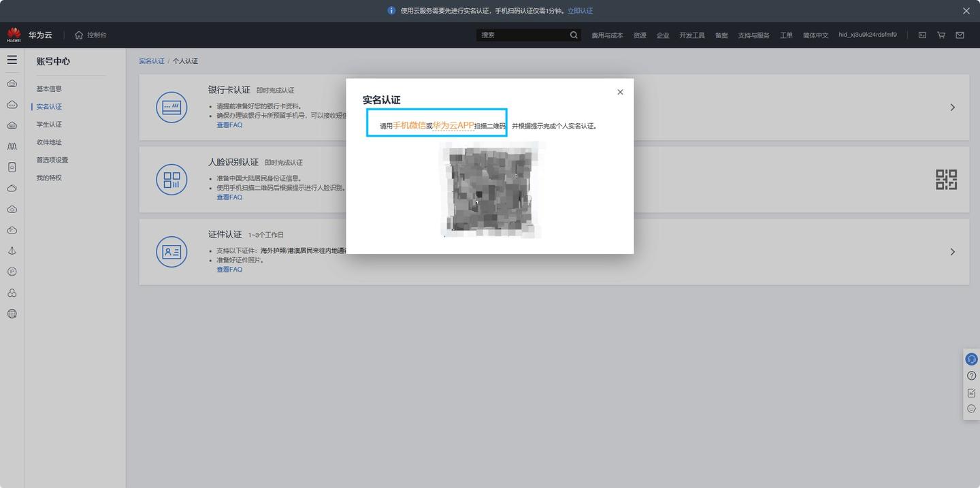Open the 开发工具 menu
The height and width of the screenshot is (488, 980).
pyautogui.click(x=692, y=35)
